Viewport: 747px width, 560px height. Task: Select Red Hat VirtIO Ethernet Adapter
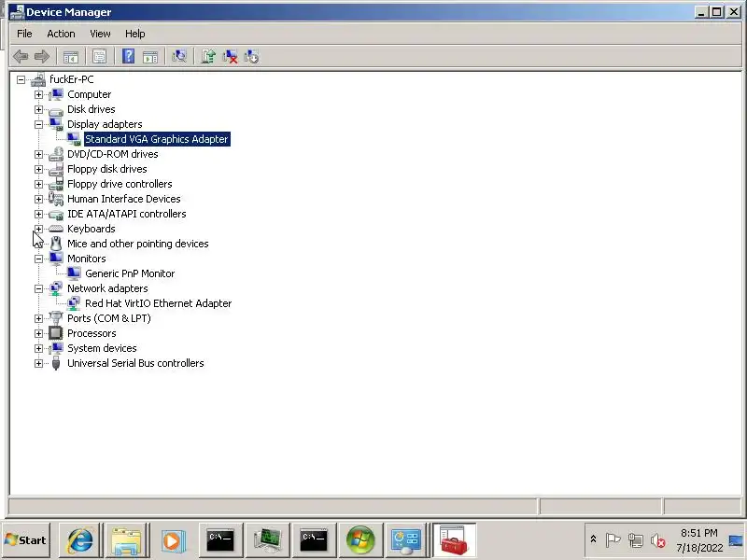[158, 303]
